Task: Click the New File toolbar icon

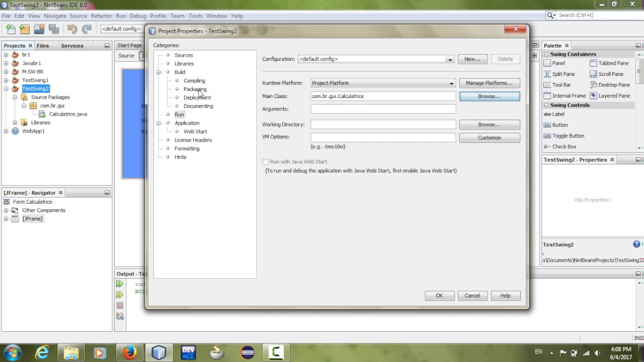Action: tap(11, 29)
